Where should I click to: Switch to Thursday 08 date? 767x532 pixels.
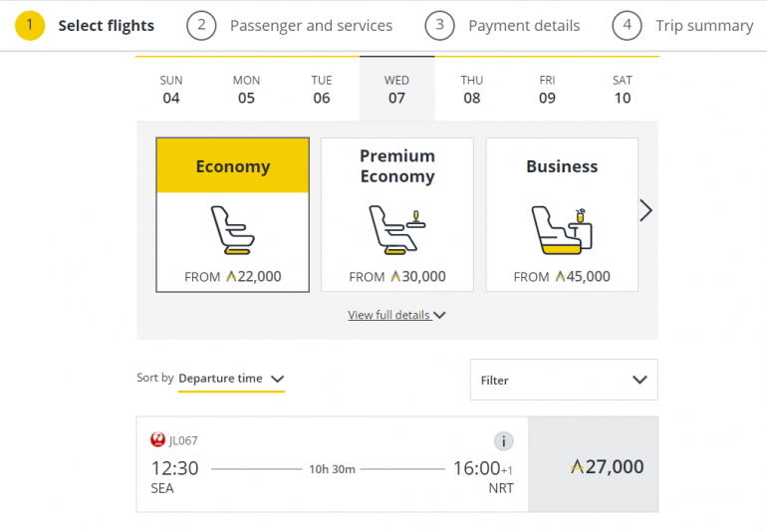[471, 90]
